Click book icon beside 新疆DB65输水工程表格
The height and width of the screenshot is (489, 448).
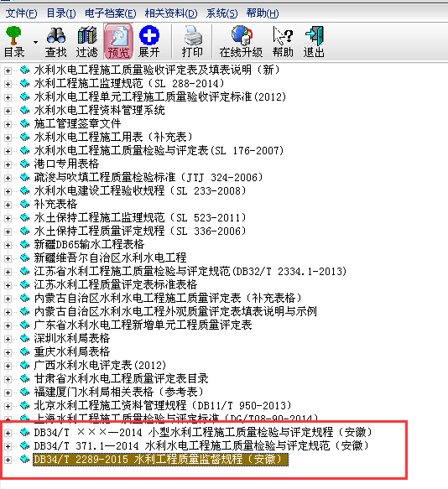point(24,244)
